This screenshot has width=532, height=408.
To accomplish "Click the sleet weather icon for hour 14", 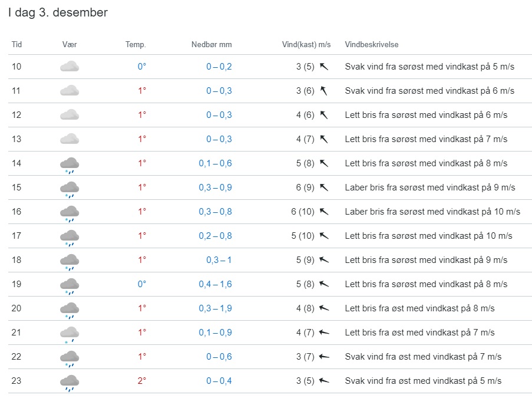I will tap(70, 164).
